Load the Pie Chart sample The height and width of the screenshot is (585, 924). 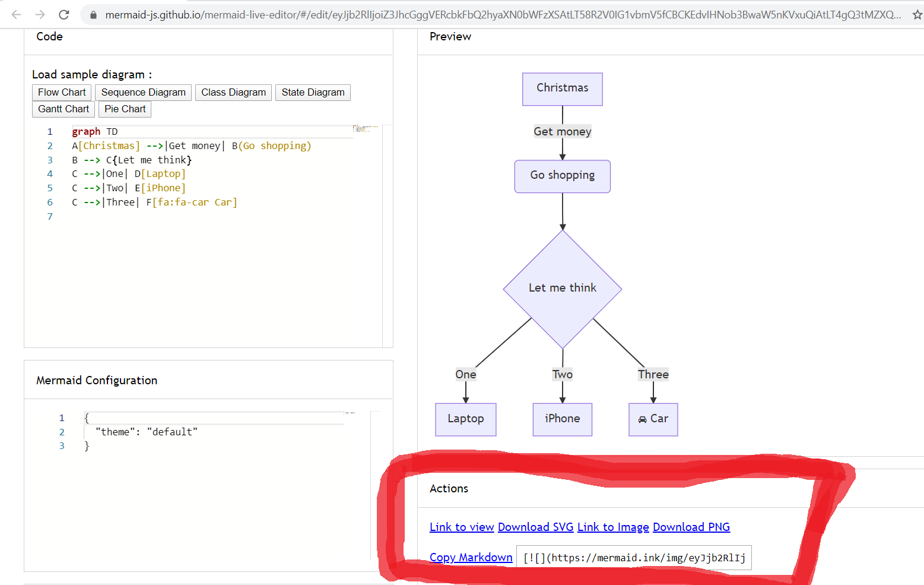coord(125,109)
